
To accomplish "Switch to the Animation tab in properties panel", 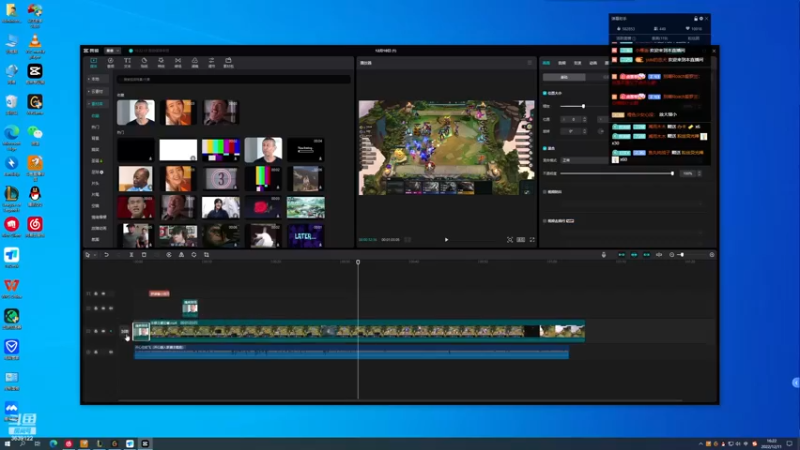I will [x=593, y=63].
